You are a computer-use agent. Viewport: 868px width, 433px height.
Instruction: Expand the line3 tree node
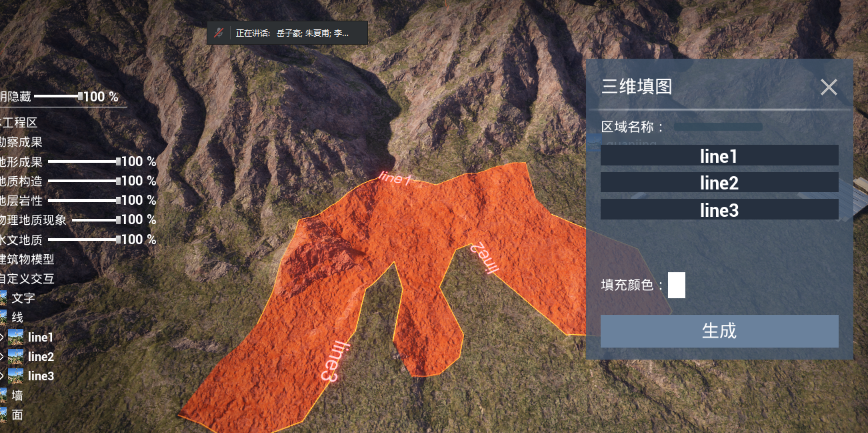[x=2, y=376]
